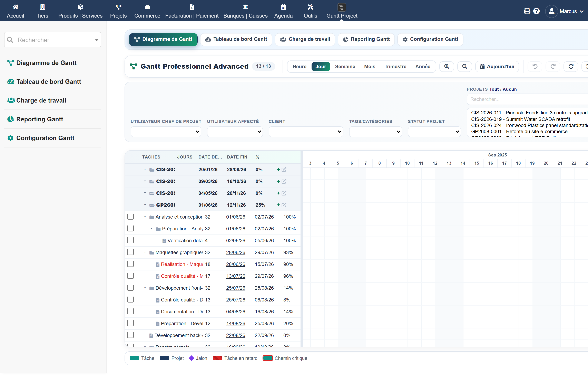Screen dimensions: 588x384
Task: Open the Utilisateur chef de projet dropdown
Action: coord(166,132)
